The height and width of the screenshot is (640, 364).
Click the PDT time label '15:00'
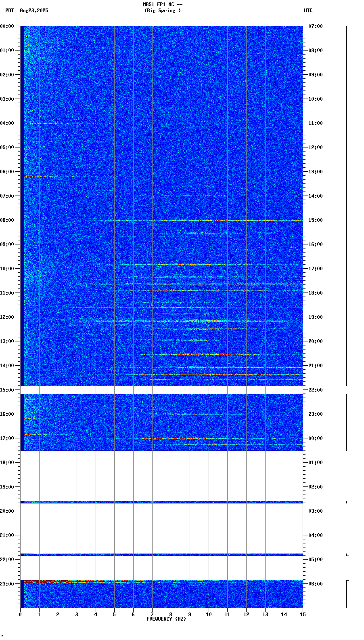pyautogui.click(x=7, y=390)
